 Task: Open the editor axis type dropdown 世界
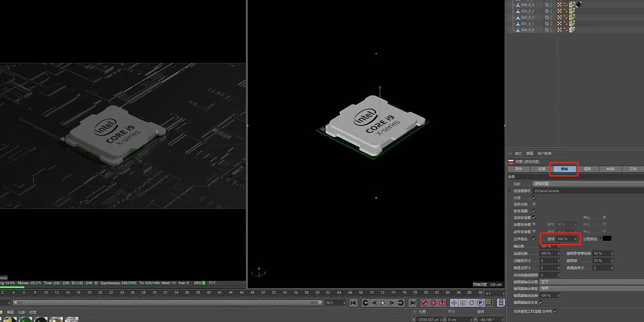[x=592, y=288]
